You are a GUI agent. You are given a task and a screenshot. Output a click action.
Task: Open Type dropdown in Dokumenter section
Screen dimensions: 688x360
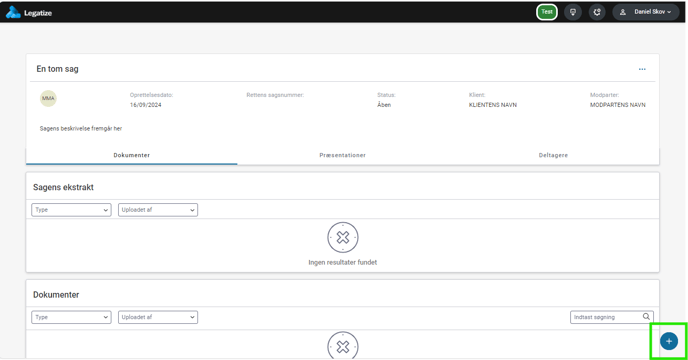[x=71, y=317]
